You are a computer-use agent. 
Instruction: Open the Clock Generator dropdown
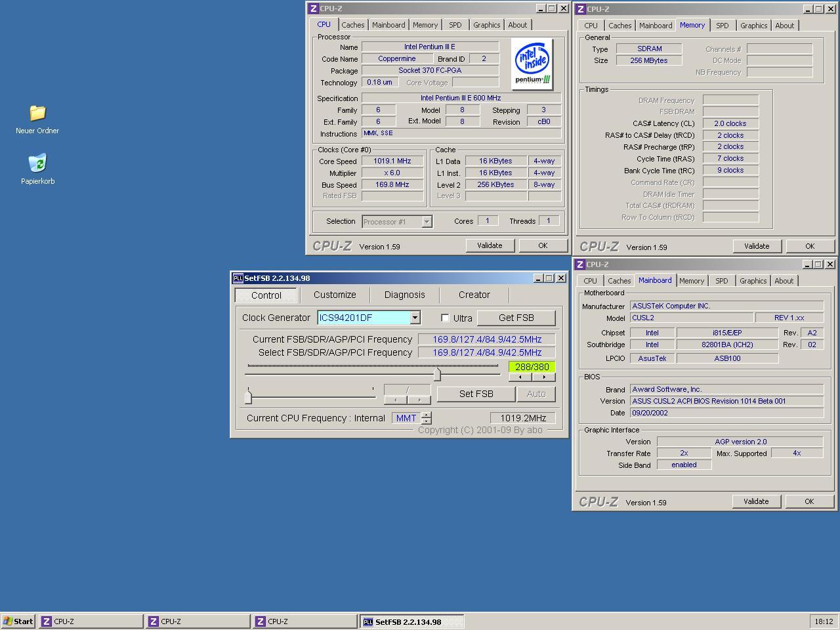coord(415,318)
